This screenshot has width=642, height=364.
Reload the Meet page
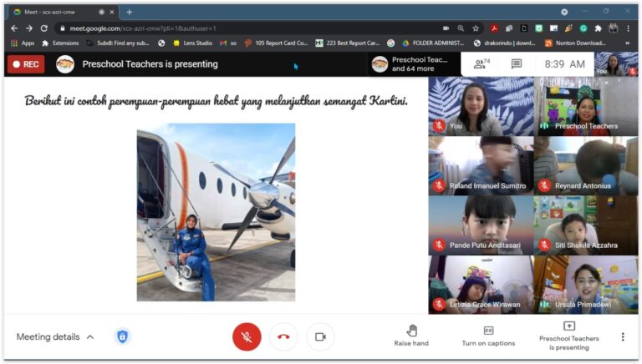click(x=42, y=28)
